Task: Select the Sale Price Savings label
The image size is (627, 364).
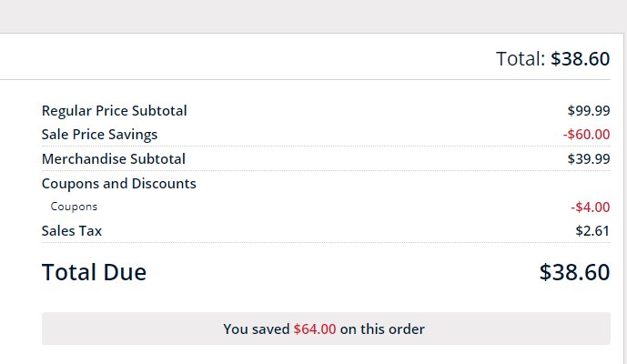Action: (x=99, y=135)
